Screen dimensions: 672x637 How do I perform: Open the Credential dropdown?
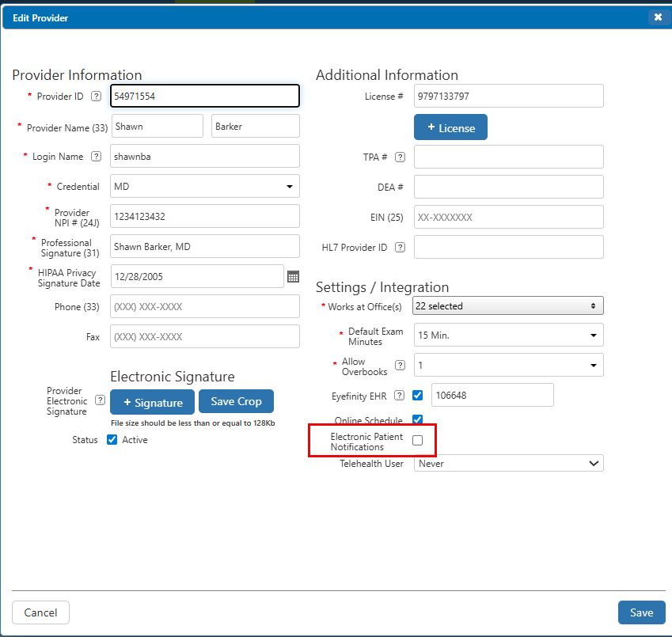pyautogui.click(x=205, y=187)
